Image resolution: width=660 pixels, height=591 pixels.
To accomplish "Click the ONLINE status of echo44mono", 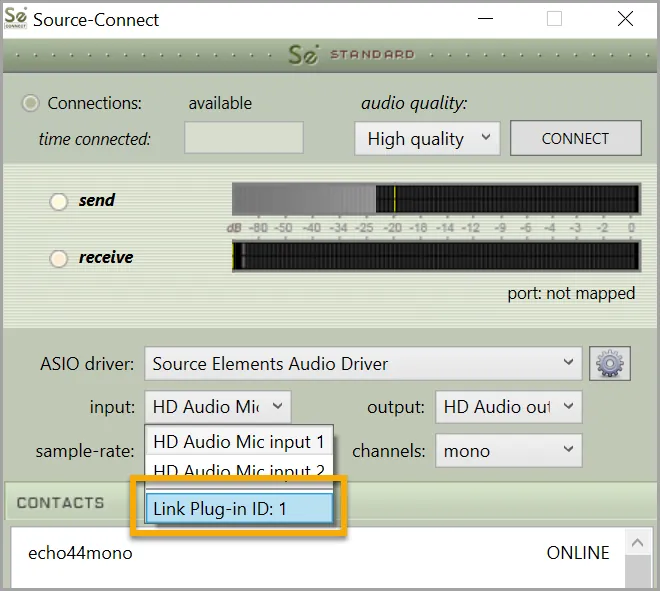I will tap(578, 553).
